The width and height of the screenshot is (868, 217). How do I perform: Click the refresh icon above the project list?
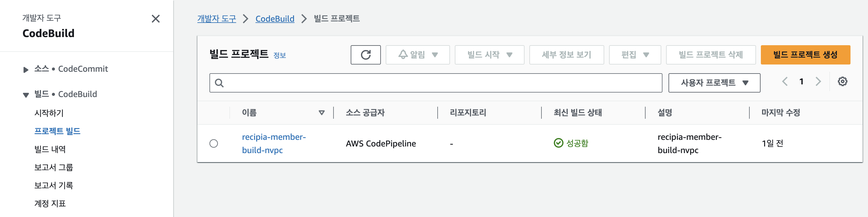[366, 55]
